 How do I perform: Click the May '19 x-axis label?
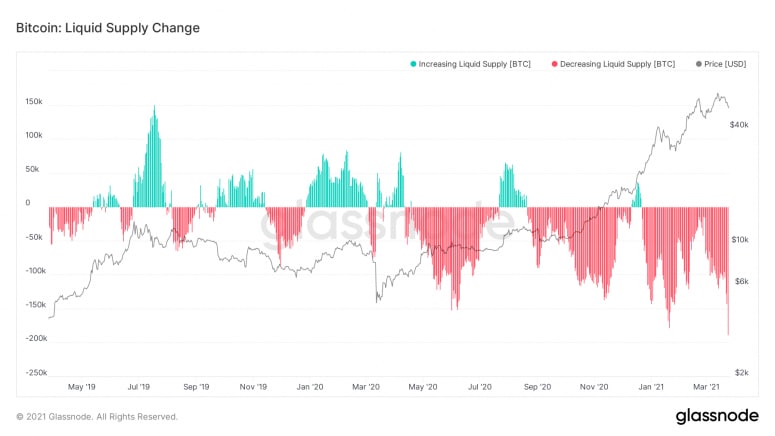click(81, 386)
